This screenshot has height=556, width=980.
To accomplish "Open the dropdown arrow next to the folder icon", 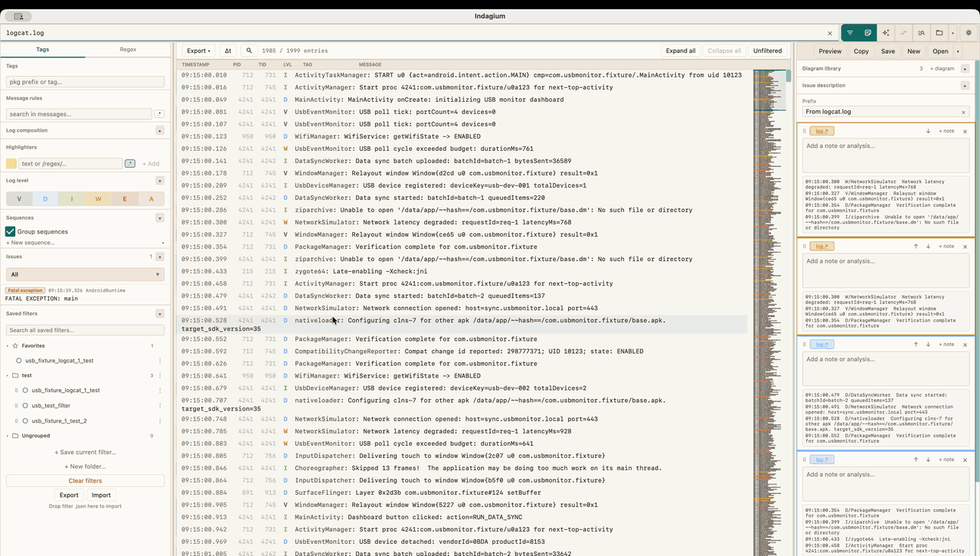I will pyautogui.click(x=952, y=33).
